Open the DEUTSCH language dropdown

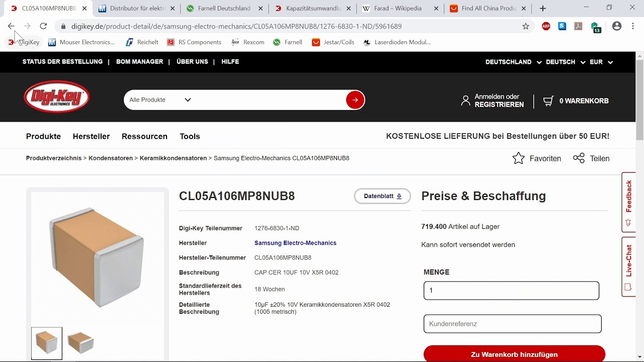[566, 62]
